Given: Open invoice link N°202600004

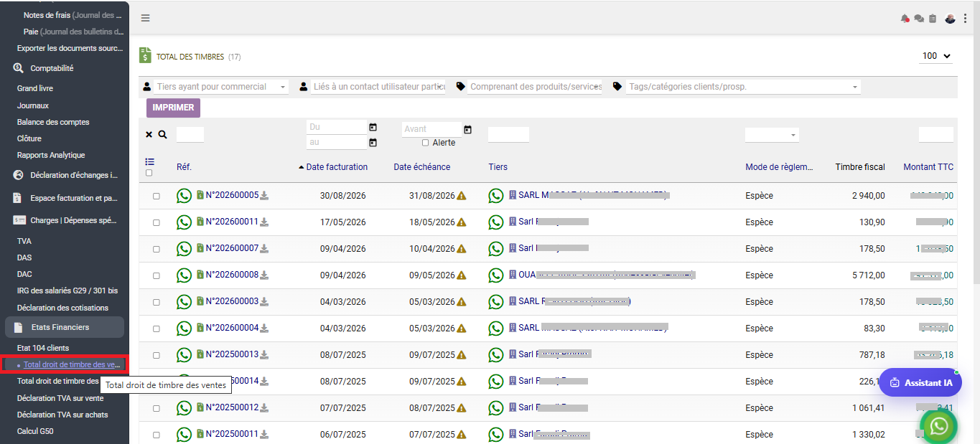Looking at the screenshot, I should point(232,328).
